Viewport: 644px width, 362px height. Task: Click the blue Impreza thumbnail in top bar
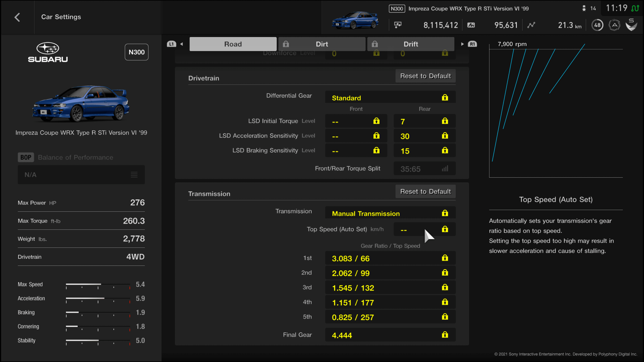tap(355, 20)
